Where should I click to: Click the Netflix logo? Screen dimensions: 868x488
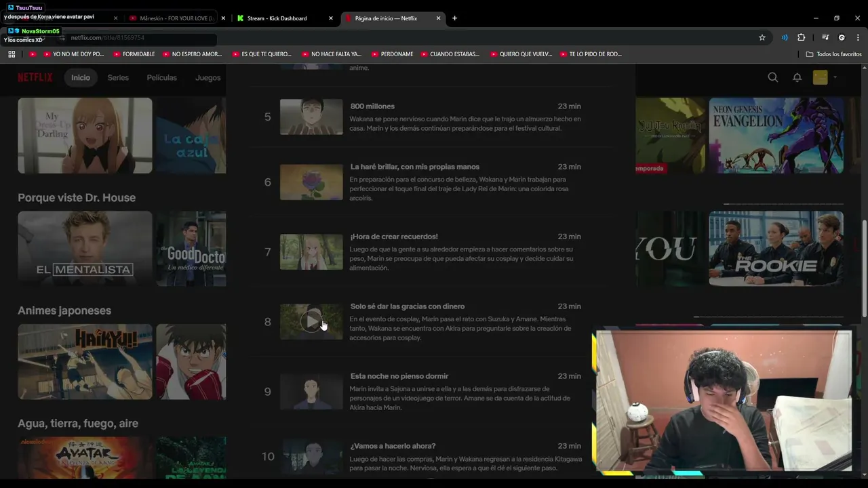pyautogui.click(x=35, y=77)
